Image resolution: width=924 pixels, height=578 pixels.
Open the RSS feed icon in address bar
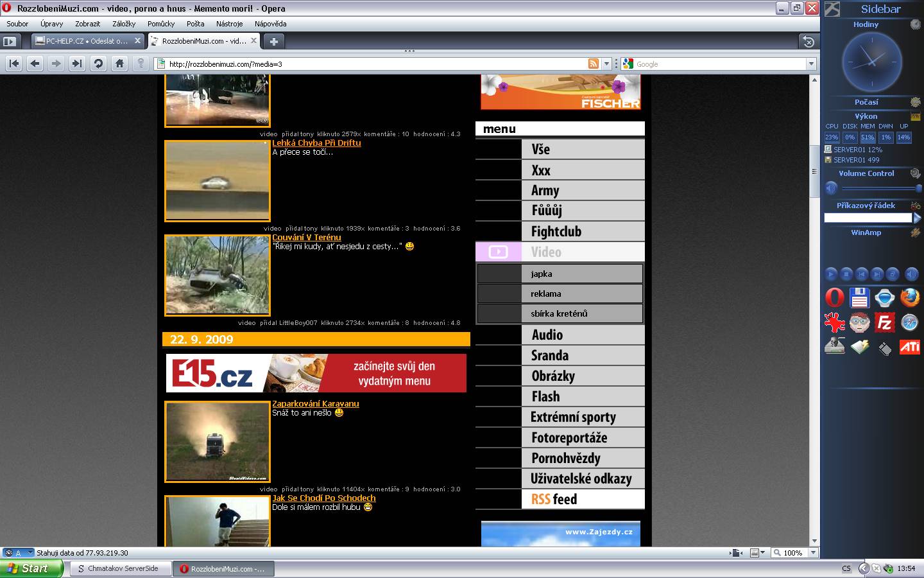click(x=594, y=64)
